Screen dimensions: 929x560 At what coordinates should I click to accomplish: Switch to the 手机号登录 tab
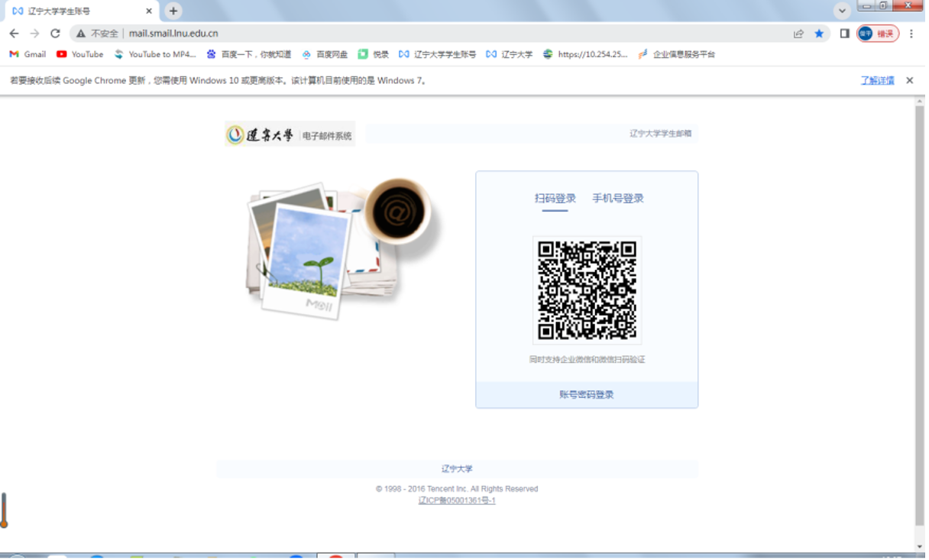pos(617,199)
